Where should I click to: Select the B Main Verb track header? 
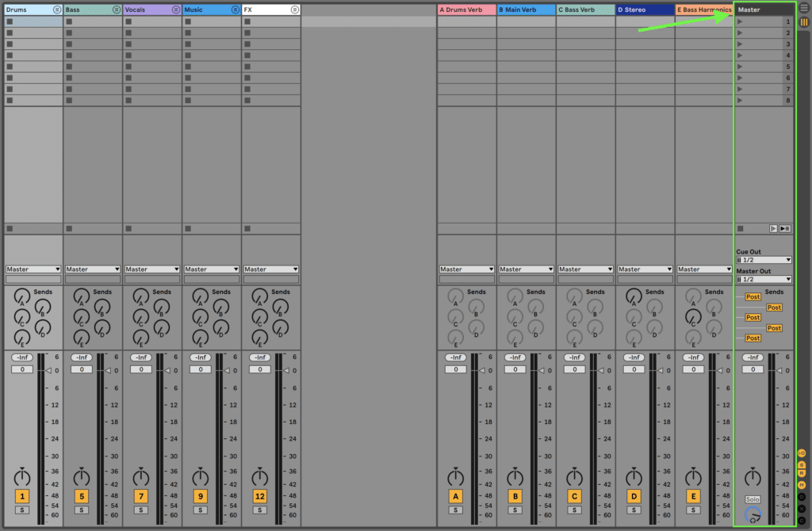527,10
